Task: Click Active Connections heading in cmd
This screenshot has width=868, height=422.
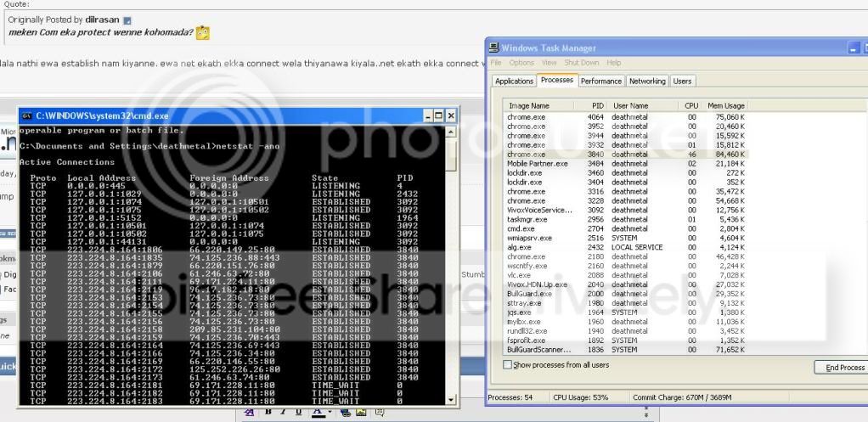Action: [67, 162]
